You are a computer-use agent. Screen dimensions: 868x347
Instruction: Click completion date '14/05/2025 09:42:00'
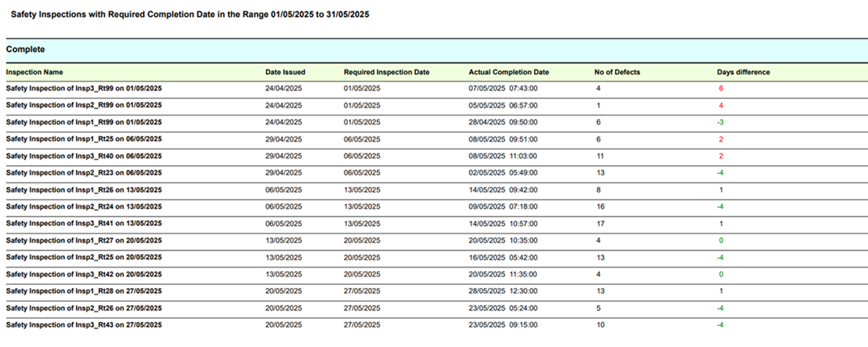(503, 190)
